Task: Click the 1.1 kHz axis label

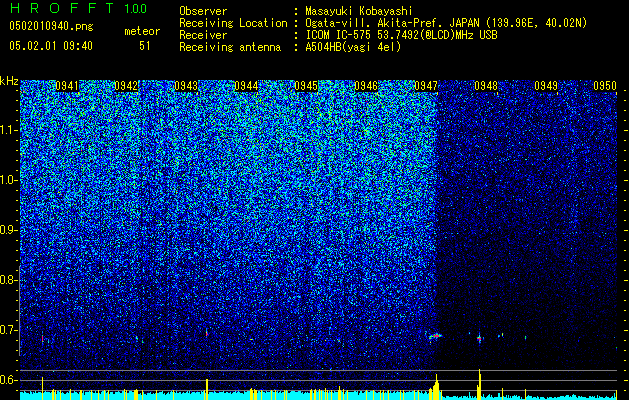Action: 8,130
